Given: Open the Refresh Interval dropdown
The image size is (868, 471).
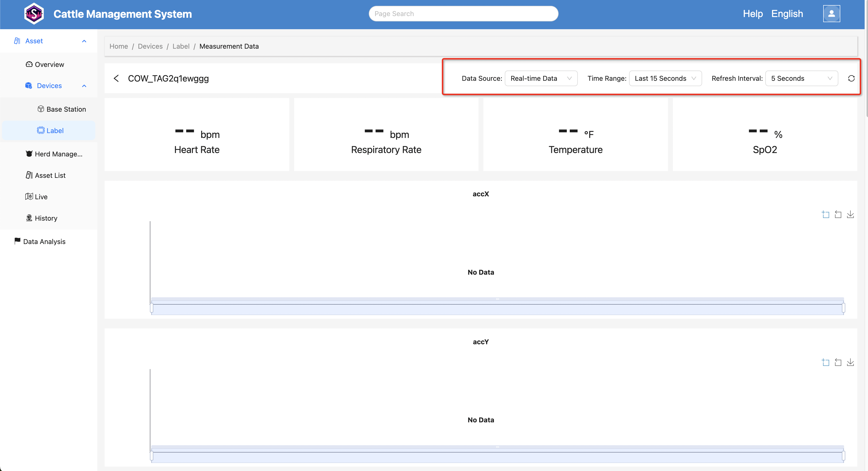Looking at the screenshot, I should click(802, 79).
